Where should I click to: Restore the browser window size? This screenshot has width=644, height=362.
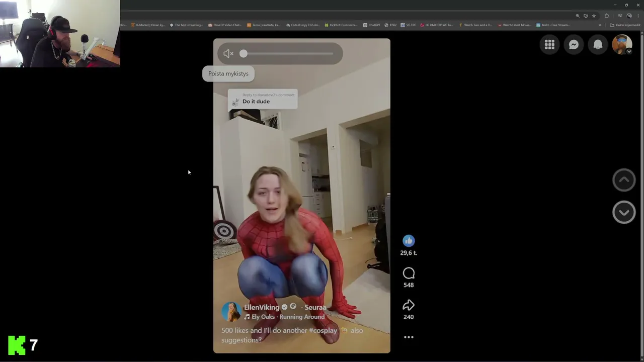click(626, 5)
